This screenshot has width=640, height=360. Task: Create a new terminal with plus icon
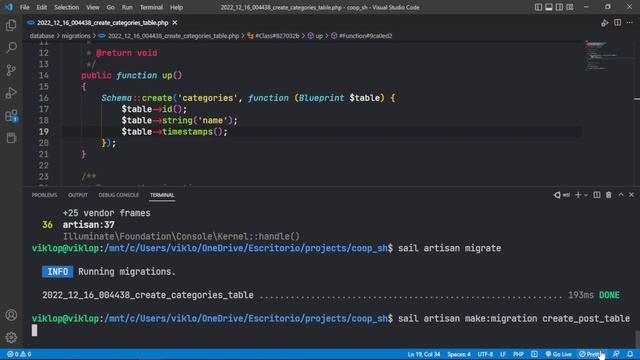pyautogui.click(x=578, y=195)
